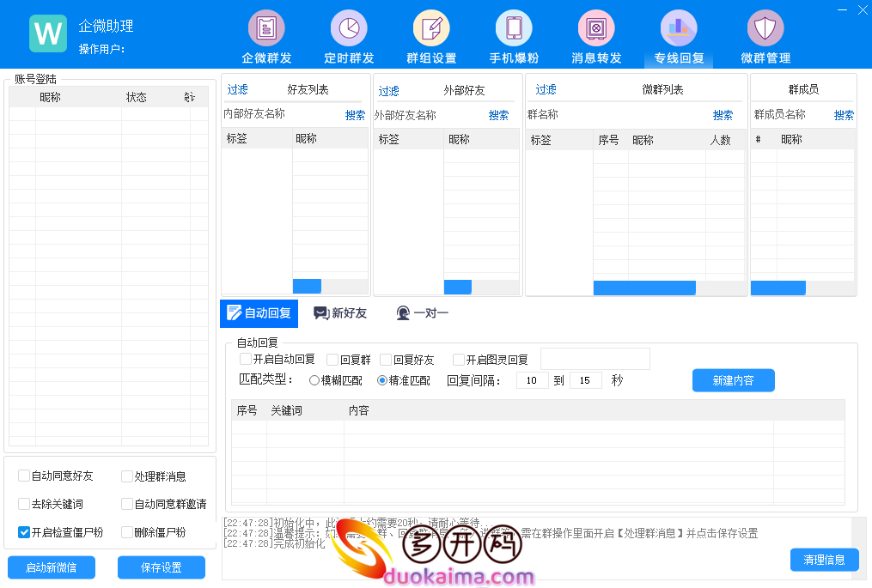Select the 专线回复 chart icon
Viewport: 872px width, 588px height.
pos(679,28)
